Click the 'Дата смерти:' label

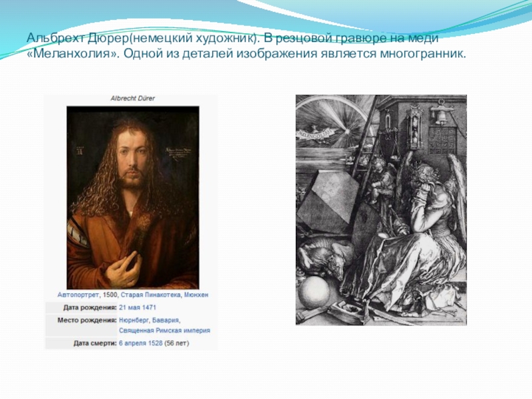pyautogui.click(x=94, y=343)
